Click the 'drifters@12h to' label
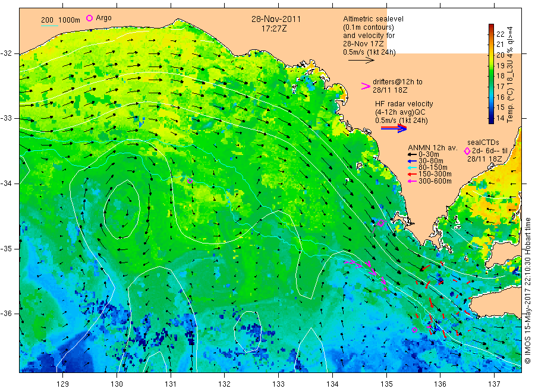The width and height of the screenshot is (535, 392). click(x=398, y=82)
